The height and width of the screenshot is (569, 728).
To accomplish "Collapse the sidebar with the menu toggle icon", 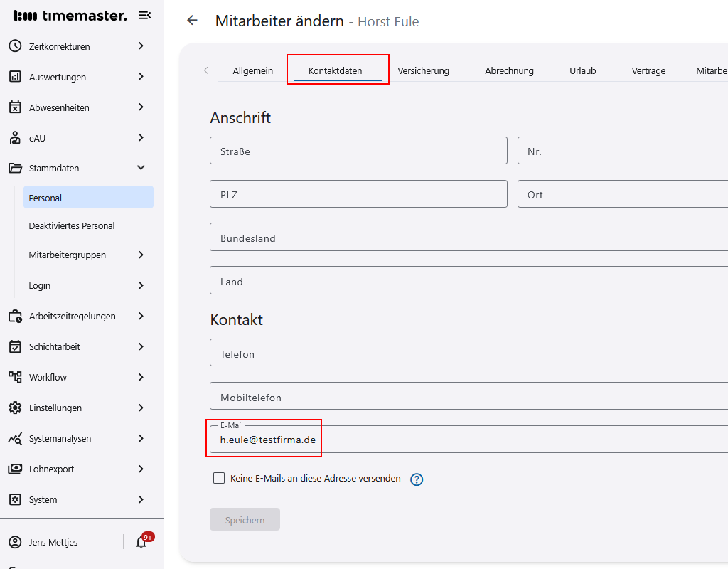I will [x=144, y=16].
